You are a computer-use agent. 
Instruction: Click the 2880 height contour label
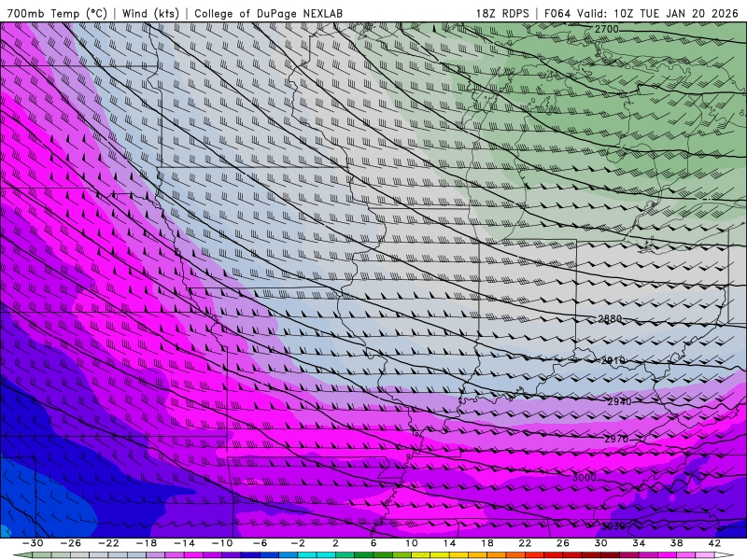click(610, 318)
